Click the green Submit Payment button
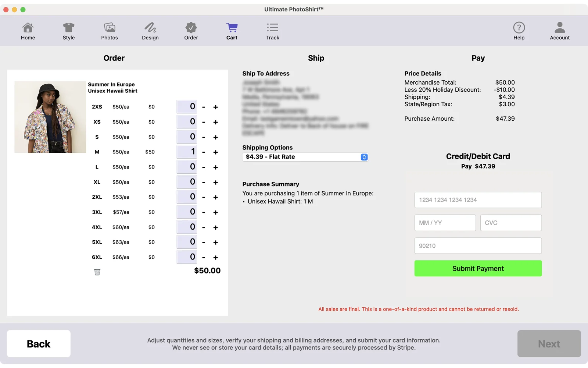The height and width of the screenshot is (368, 588). click(478, 269)
